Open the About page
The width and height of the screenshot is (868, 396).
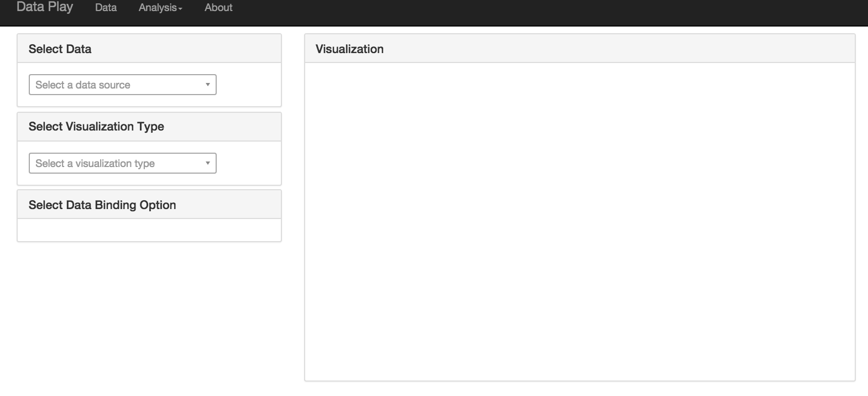click(218, 8)
